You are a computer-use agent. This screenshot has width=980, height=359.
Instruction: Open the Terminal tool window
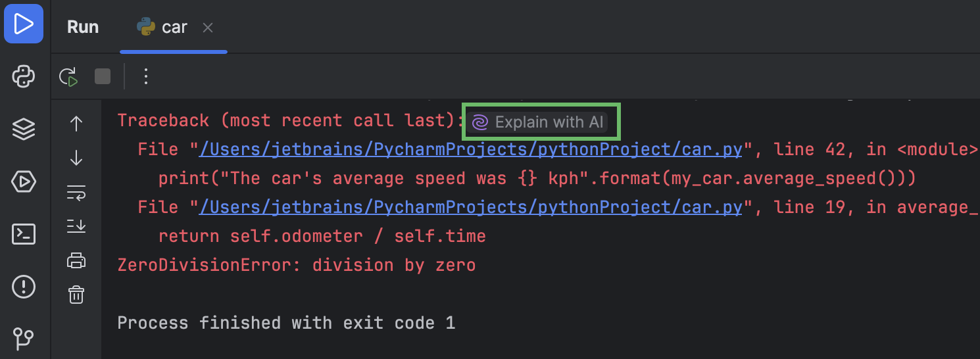[x=24, y=234]
